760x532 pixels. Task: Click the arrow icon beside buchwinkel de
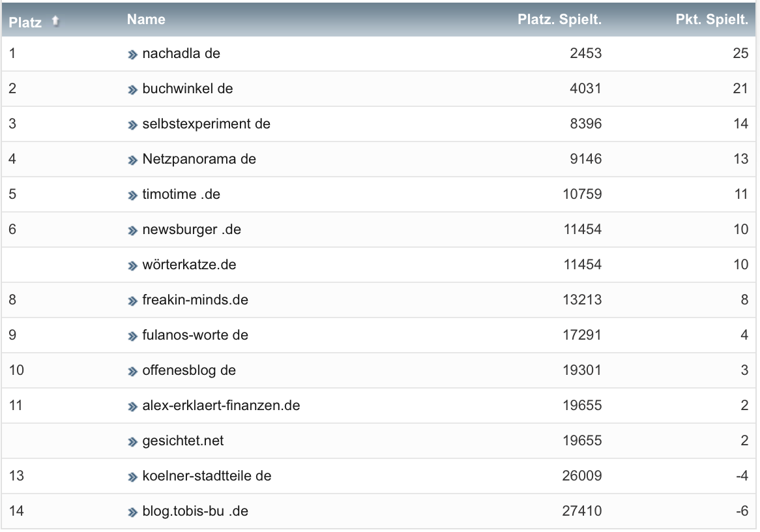133,90
